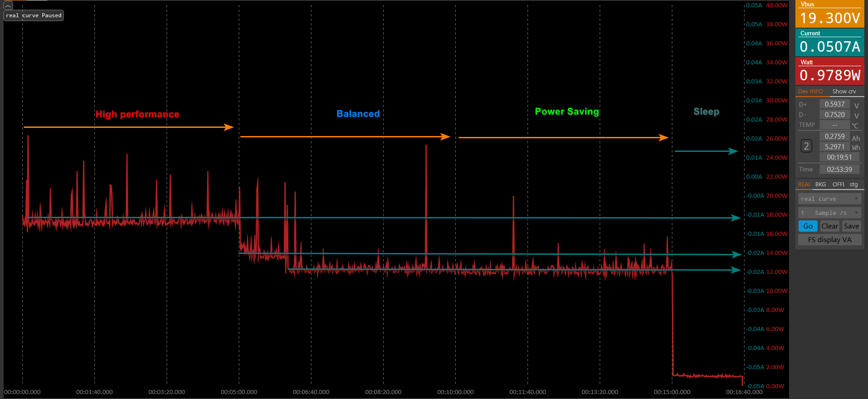Viewport: 868px width, 399px height.
Task: Switch to the Dev INFO tab
Action: pyautogui.click(x=810, y=92)
